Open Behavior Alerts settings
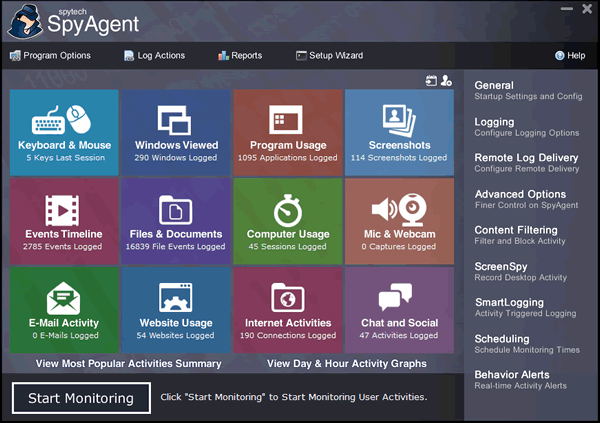 (x=521, y=380)
